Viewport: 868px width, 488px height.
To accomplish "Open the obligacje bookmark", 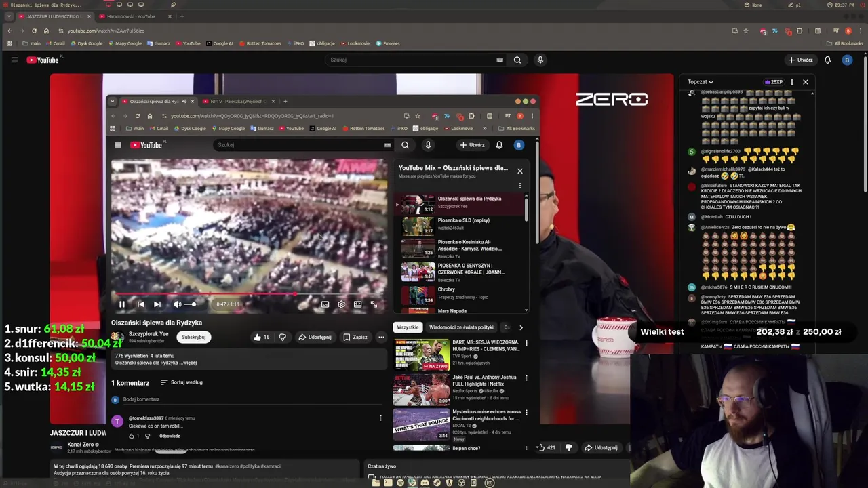I will click(x=322, y=43).
